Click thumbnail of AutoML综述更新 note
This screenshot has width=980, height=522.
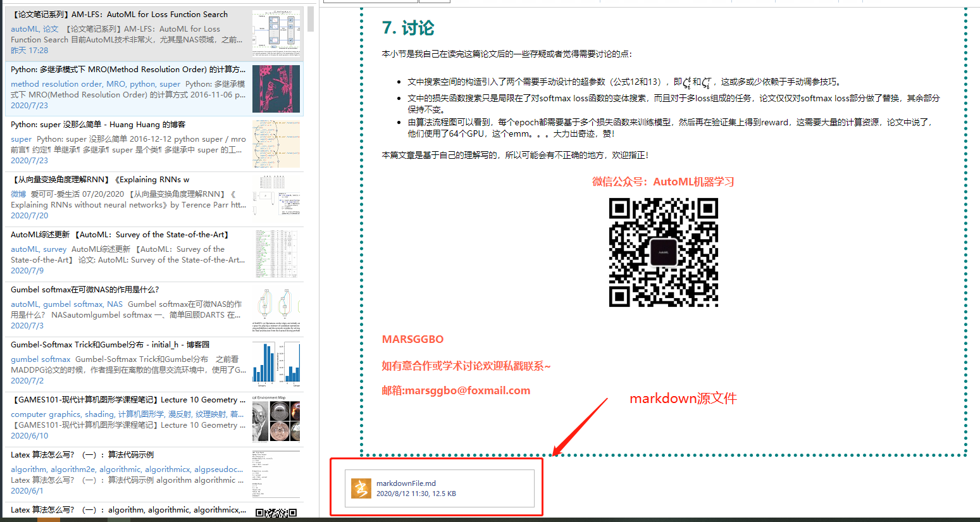276,254
